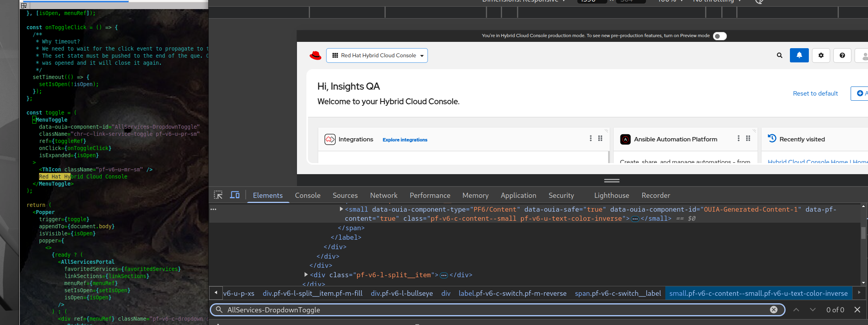Open the Lighthouse tab

tap(612, 195)
